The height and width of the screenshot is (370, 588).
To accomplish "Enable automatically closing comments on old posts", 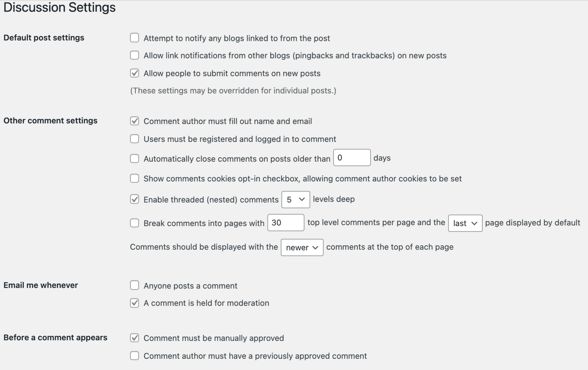I will point(134,159).
